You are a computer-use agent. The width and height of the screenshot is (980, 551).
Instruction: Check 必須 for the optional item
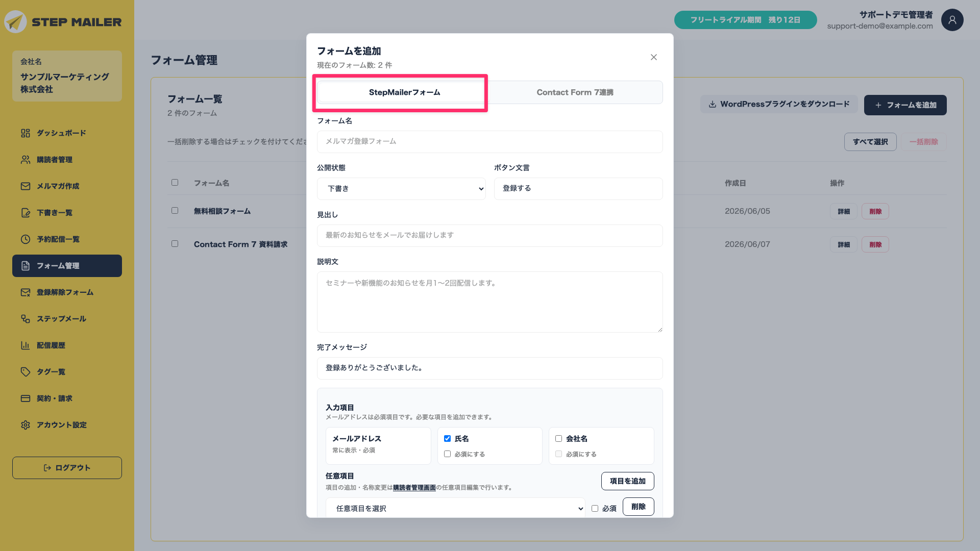click(595, 509)
